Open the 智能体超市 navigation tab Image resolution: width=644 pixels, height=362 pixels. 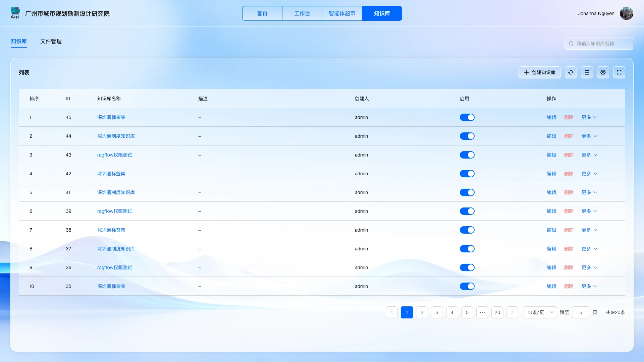pyautogui.click(x=342, y=13)
